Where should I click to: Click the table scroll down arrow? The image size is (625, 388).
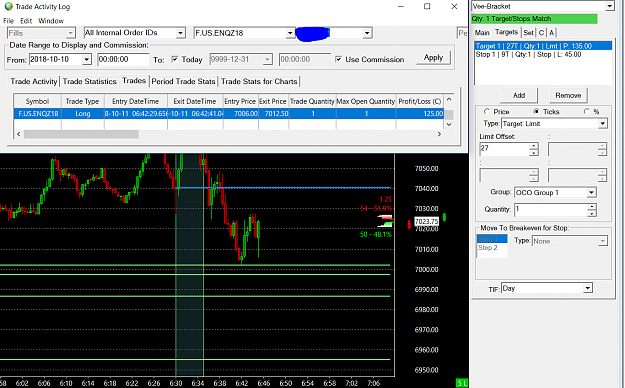click(x=449, y=124)
